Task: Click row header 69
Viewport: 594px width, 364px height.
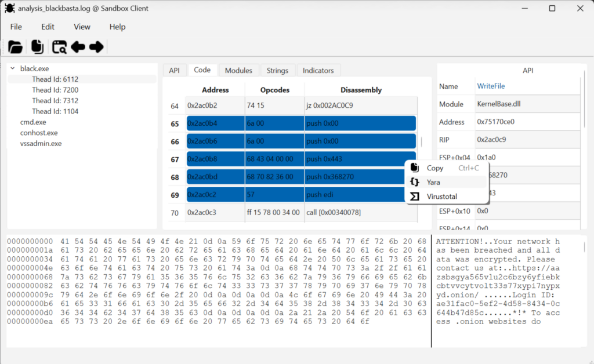Action: [175, 195]
